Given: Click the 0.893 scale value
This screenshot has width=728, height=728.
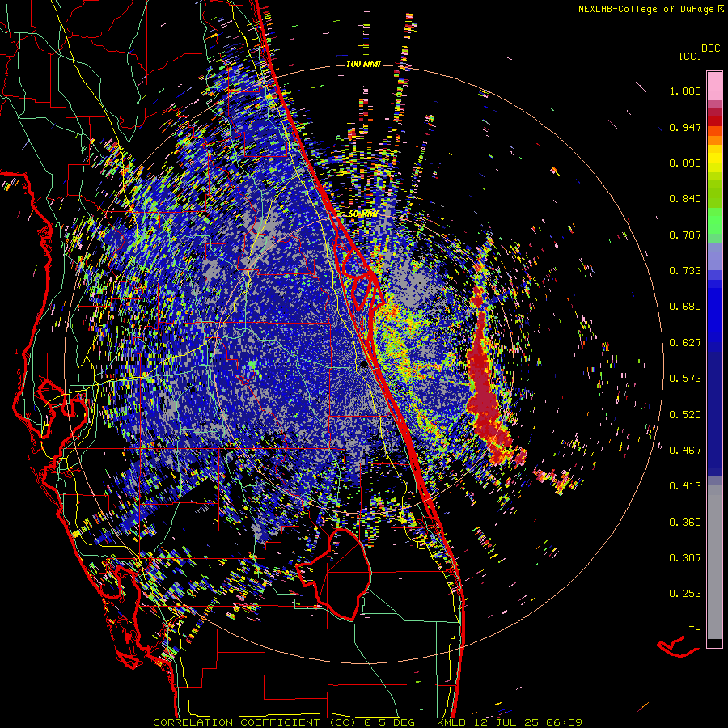Looking at the screenshot, I should [x=685, y=163].
